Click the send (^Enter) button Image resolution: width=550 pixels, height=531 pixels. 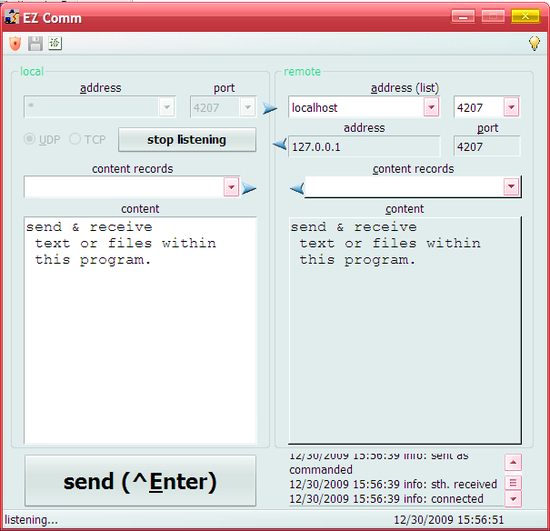(140, 480)
